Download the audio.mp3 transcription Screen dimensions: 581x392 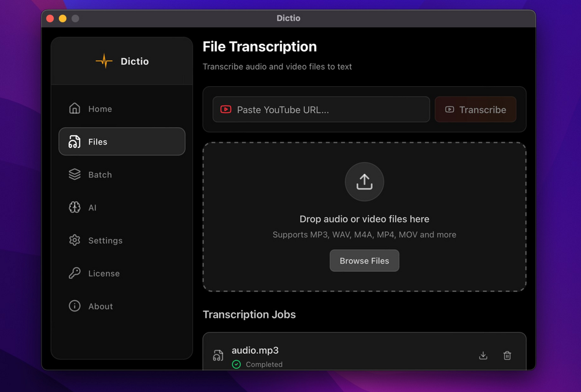pos(483,356)
